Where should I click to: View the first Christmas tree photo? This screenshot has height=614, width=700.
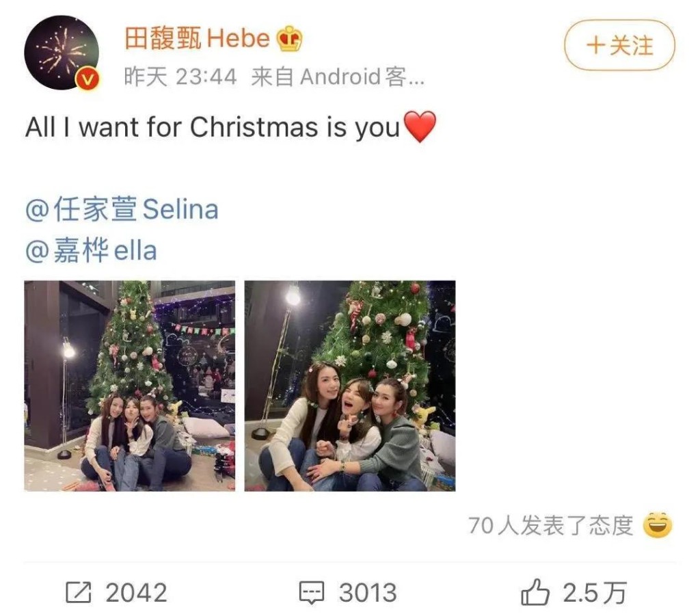(129, 386)
